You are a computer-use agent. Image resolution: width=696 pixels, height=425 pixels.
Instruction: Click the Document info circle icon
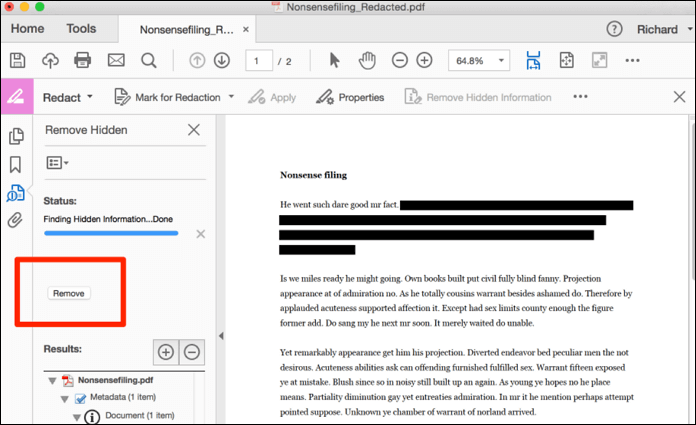pos(92,417)
